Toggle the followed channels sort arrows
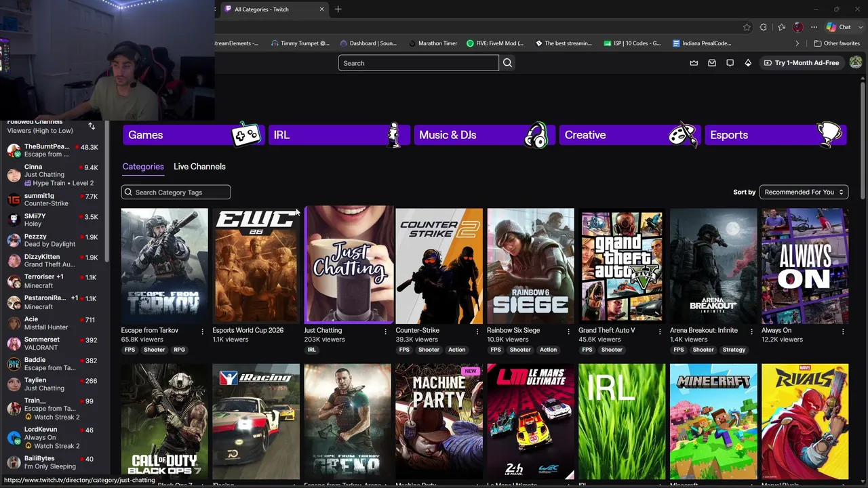The height and width of the screenshot is (488, 868). 92,126
